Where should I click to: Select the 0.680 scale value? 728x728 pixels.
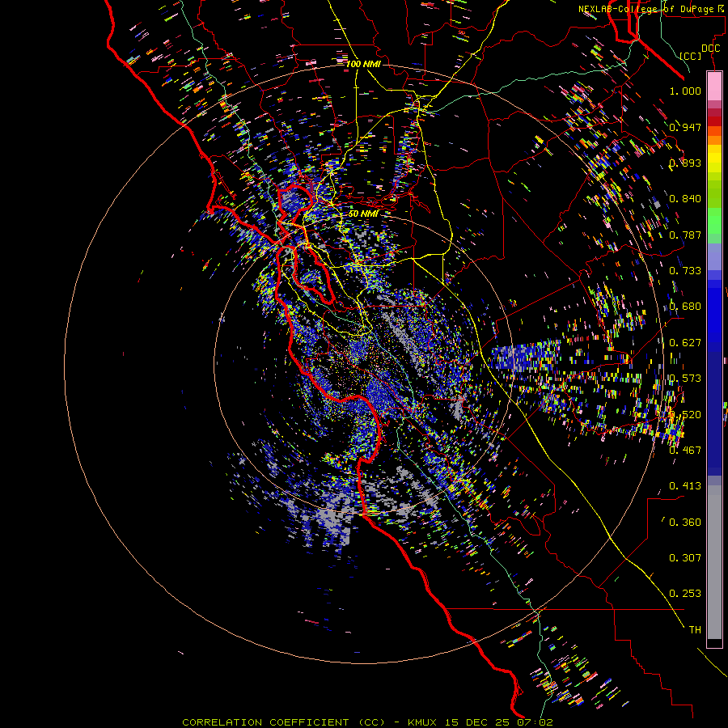[x=685, y=307]
